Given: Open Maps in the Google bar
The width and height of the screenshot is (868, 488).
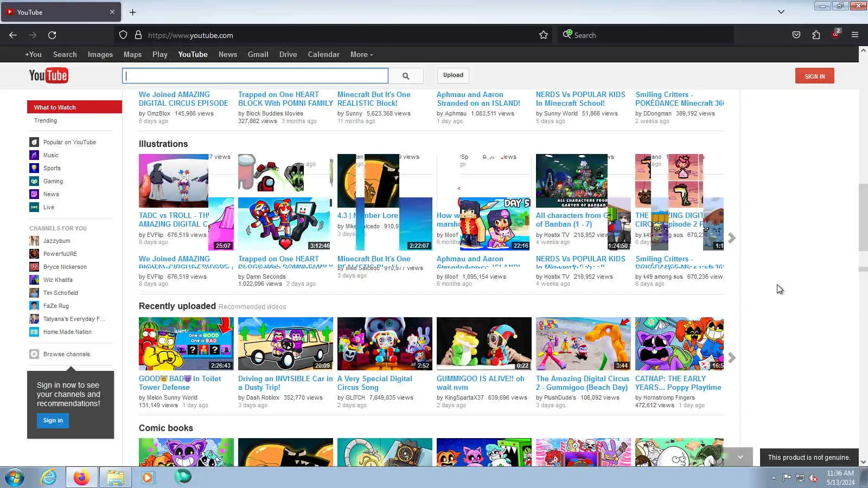Looking at the screenshot, I should (132, 54).
